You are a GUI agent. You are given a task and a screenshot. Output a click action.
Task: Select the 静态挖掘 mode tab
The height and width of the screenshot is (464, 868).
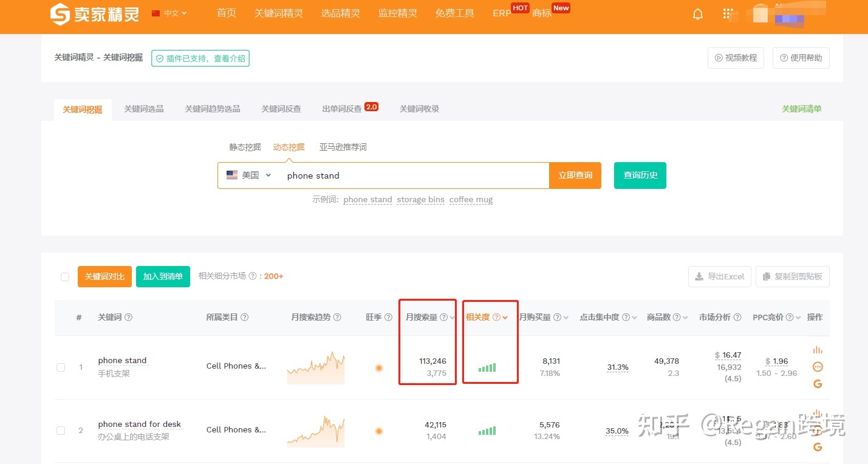tap(245, 147)
